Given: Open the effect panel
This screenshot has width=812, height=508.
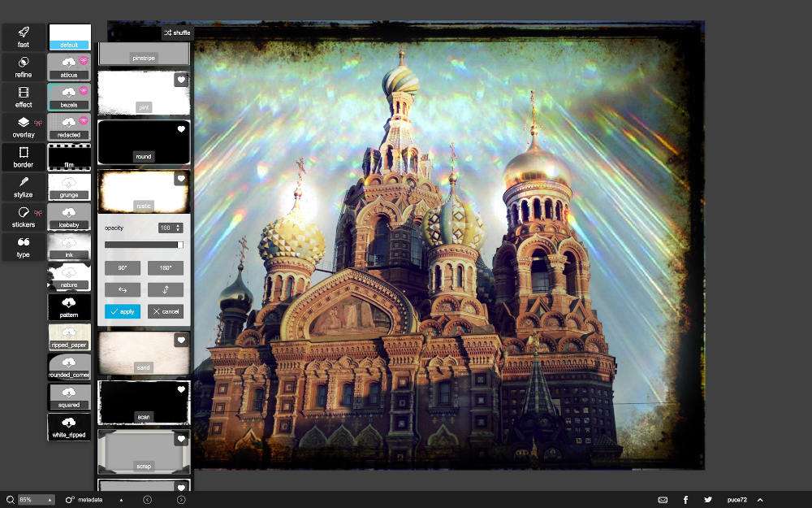Looking at the screenshot, I should coord(24,98).
